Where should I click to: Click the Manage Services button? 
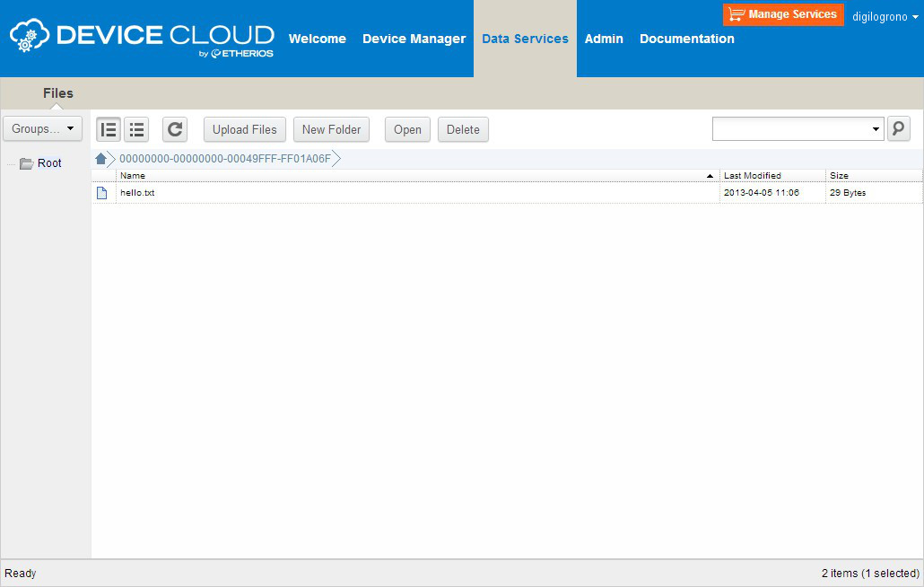tap(782, 14)
